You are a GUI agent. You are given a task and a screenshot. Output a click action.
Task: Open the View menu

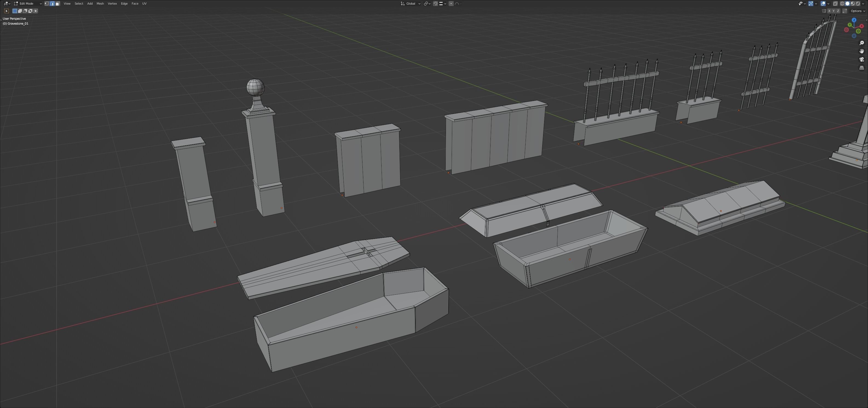(67, 3)
